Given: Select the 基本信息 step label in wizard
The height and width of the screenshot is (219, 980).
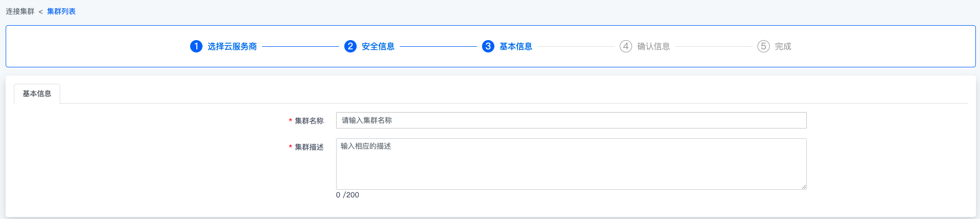Looking at the screenshot, I should [516, 46].
